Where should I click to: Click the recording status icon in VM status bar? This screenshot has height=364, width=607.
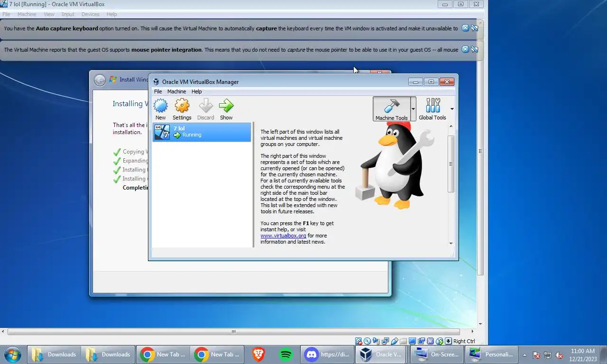coord(422,341)
